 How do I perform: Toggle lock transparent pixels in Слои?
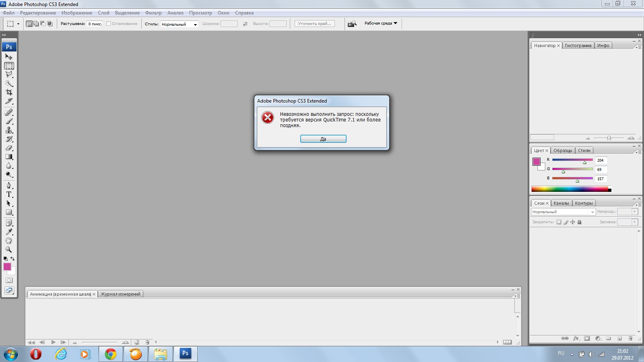tap(559, 222)
